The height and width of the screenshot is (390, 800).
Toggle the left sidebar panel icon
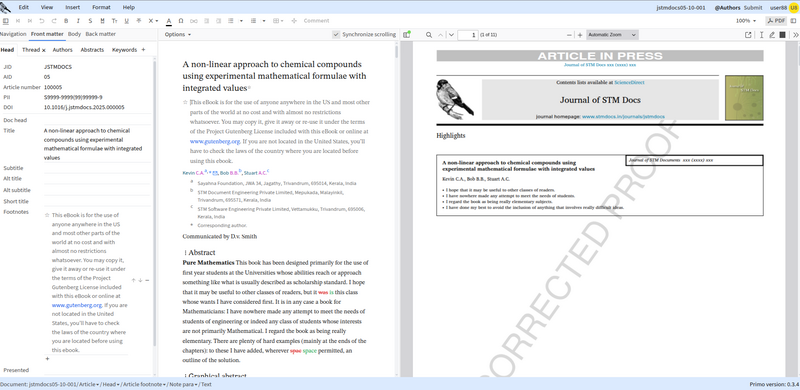[x=6, y=21]
